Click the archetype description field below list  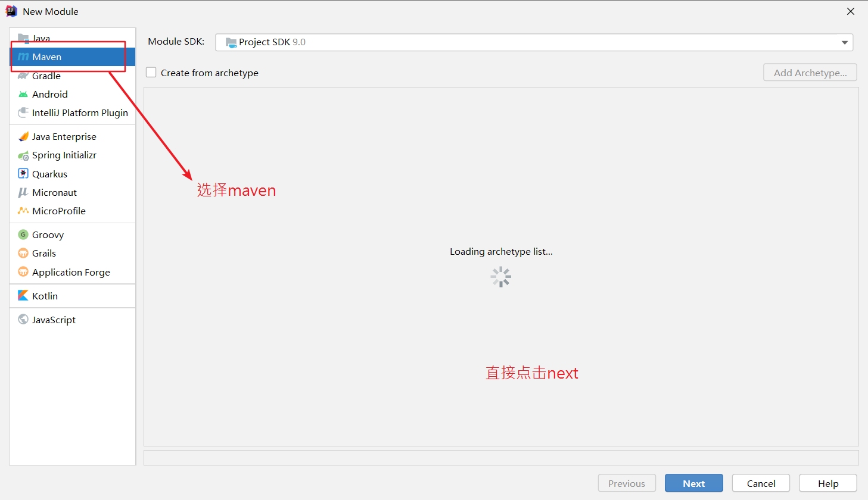tap(501, 458)
